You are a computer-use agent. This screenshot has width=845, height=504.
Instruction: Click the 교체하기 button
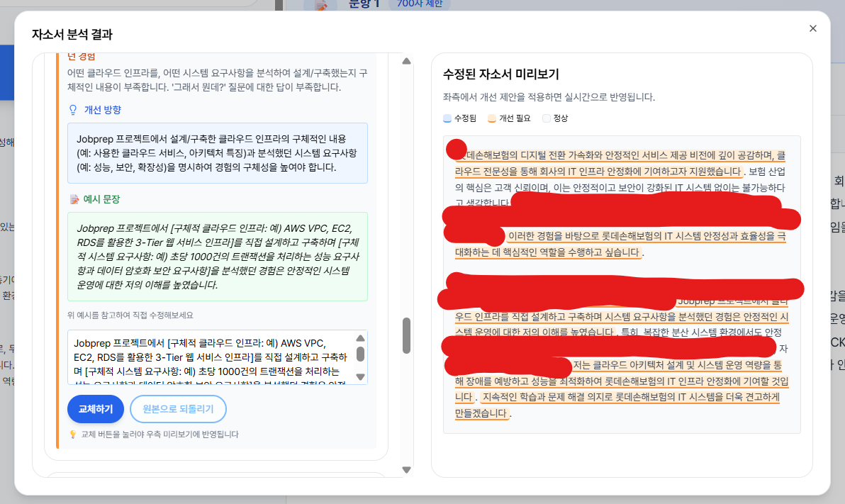[x=96, y=409]
